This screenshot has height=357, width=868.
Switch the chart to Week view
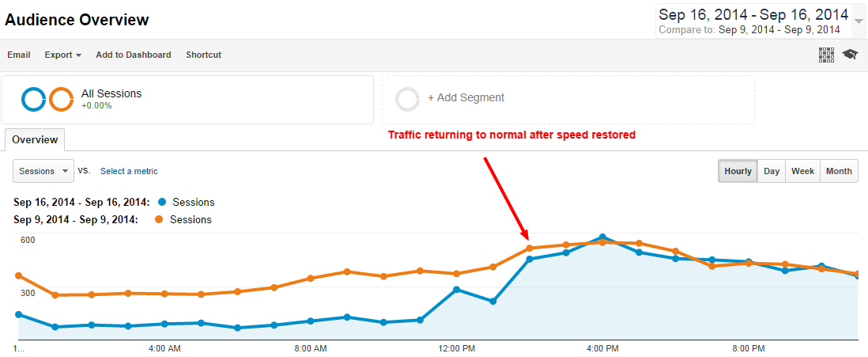[x=802, y=171]
